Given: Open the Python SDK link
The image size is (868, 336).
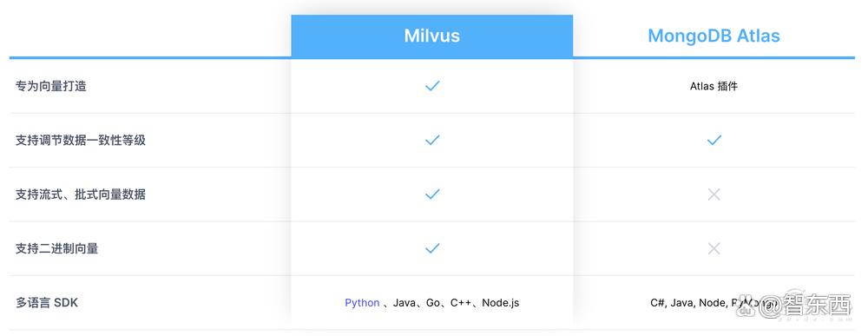Looking at the screenshot, I should click(x=362, y=303).
